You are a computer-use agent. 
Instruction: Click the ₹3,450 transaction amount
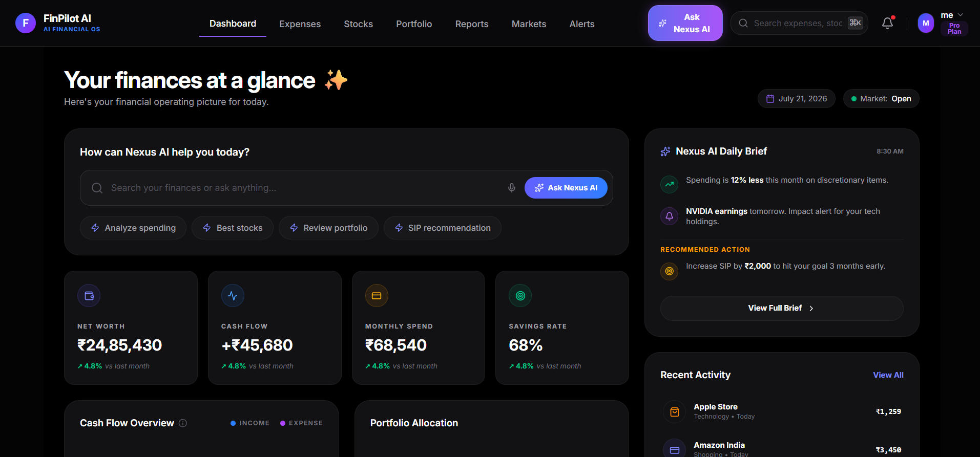(888, 450)
